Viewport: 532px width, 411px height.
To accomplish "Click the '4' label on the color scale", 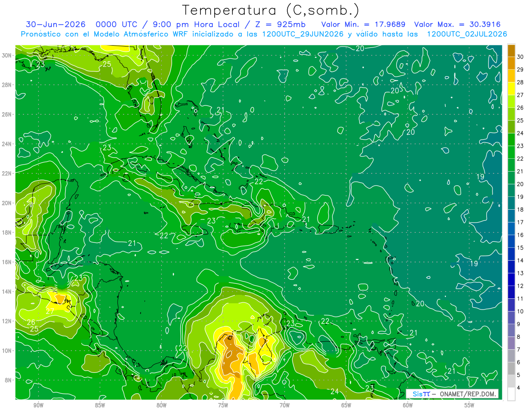I will [518, 388].
